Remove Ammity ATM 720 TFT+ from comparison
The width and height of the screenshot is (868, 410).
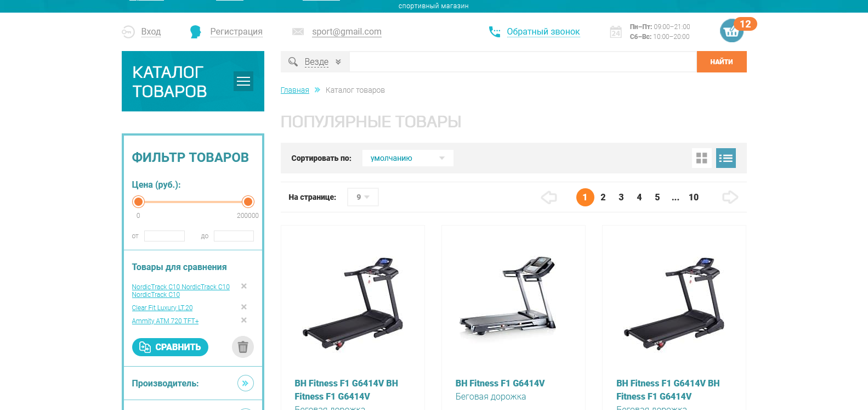tap(244, 320)
